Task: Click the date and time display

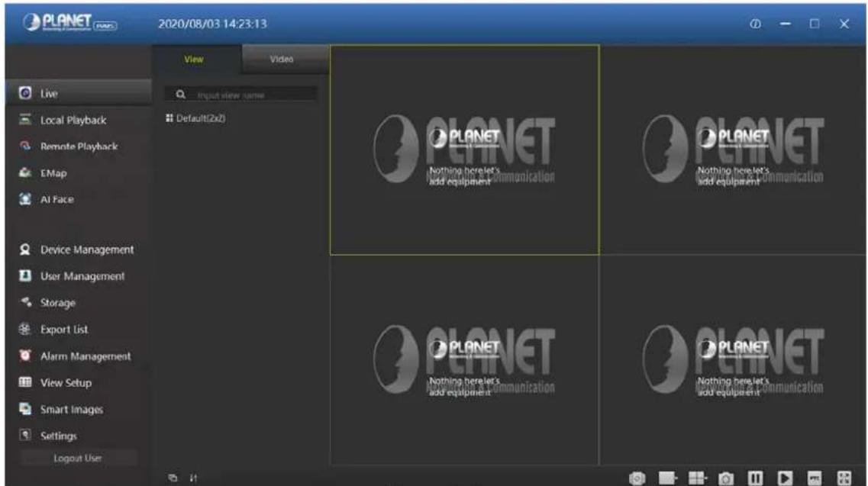Action: [x=212, y=24]
